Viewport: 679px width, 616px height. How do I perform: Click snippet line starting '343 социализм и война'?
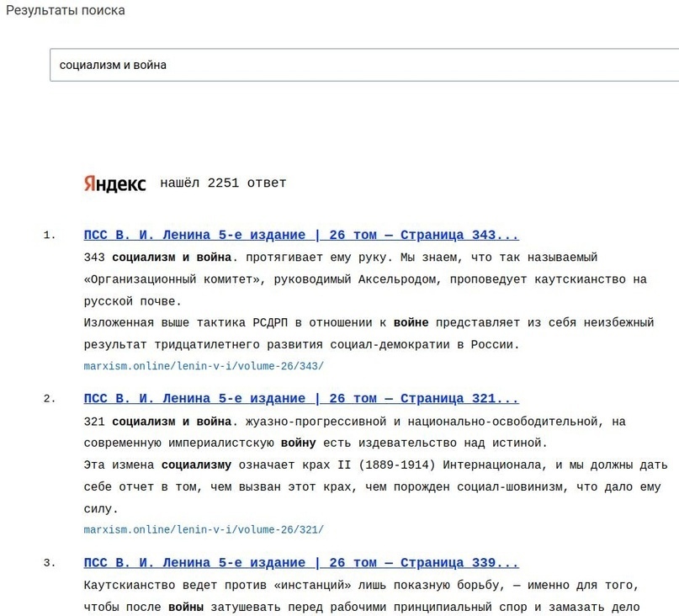point(341,258)
